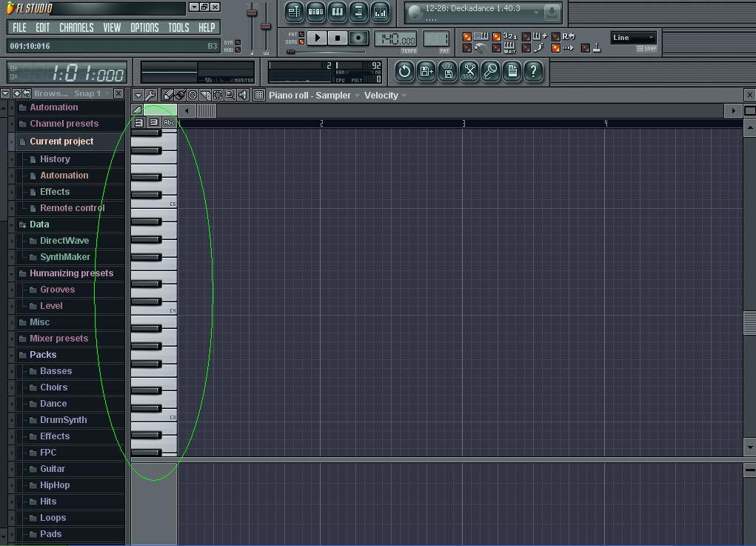Select the Zoom magnifier tool
The height and width of the screenshot is (546, 756).
tap(230, 95)
